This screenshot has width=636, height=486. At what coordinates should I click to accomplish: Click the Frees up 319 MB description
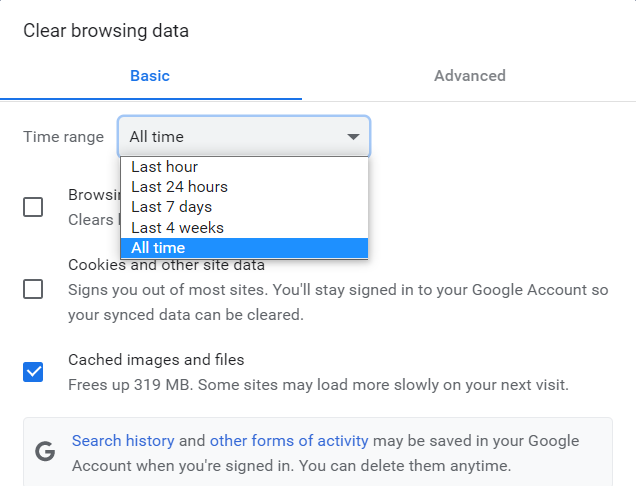pyautogui.click(x=318, y=385)
